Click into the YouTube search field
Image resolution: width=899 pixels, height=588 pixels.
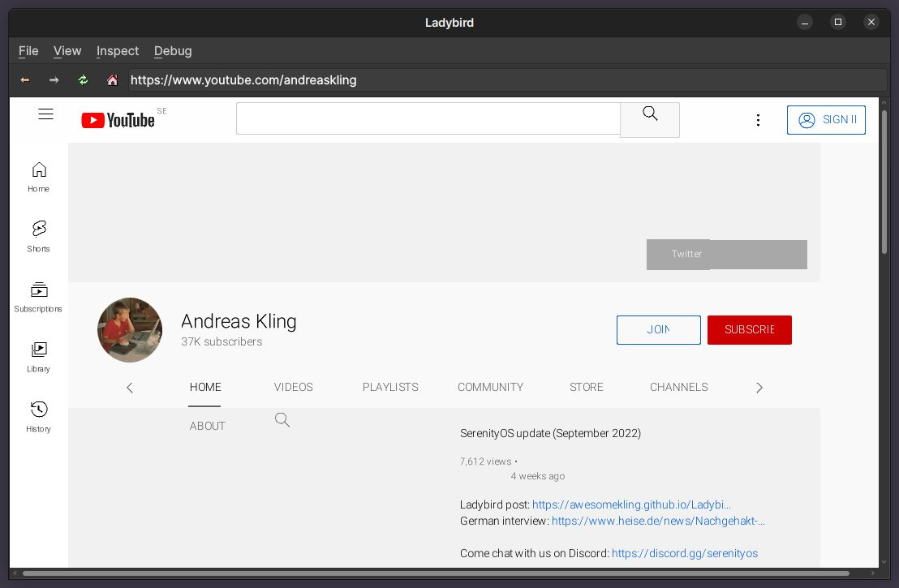(x=428, y=118)
